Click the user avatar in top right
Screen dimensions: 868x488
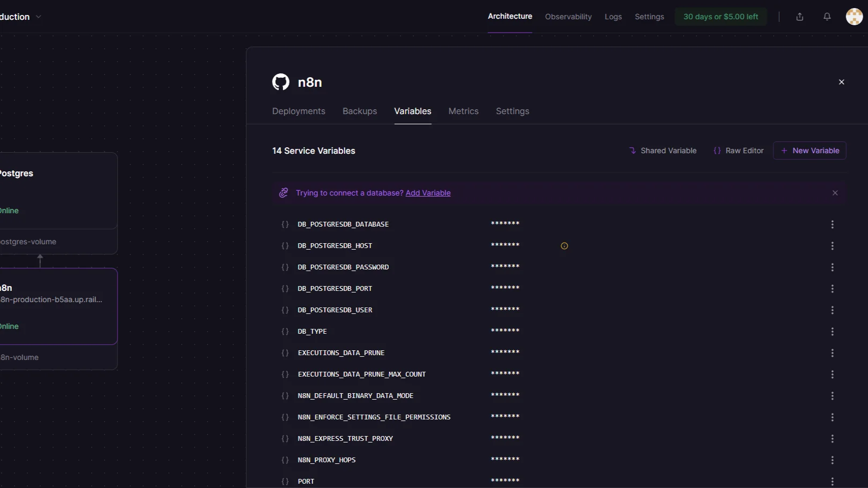click(854, 17)
